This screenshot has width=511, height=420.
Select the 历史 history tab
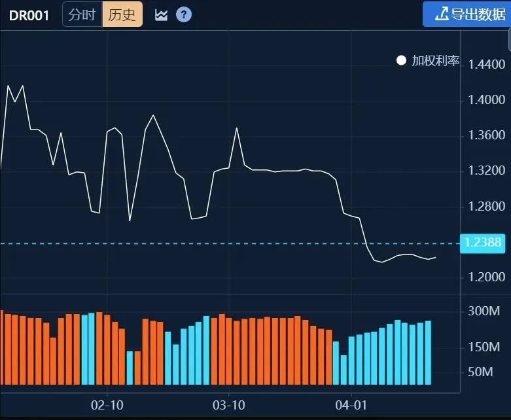[122, 14]
